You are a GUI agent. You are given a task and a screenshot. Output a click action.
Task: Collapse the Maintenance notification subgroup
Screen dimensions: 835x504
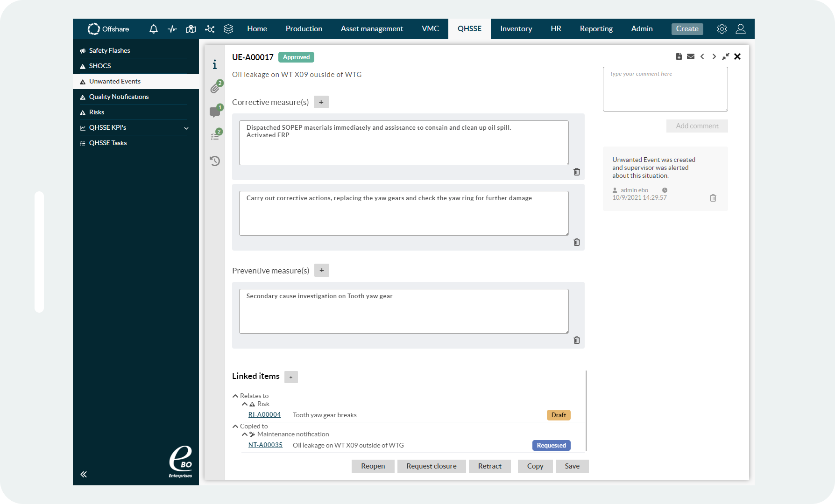(x=245, y=434)
